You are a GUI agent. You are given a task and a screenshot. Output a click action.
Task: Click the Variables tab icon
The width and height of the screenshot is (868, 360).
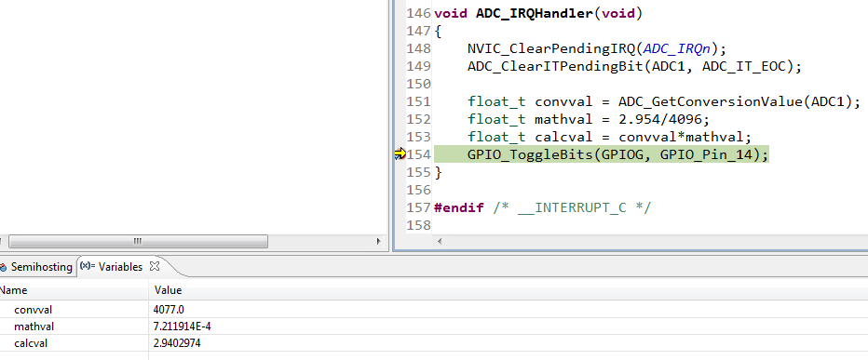coord(88,266)
